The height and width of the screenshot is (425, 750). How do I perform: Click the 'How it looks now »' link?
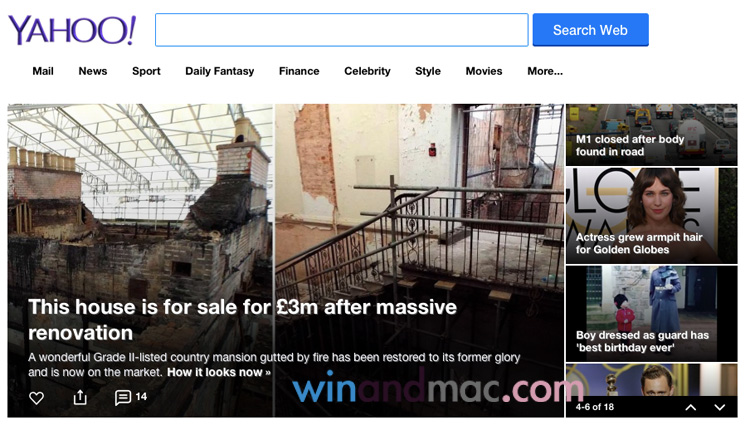coord(219,372)
